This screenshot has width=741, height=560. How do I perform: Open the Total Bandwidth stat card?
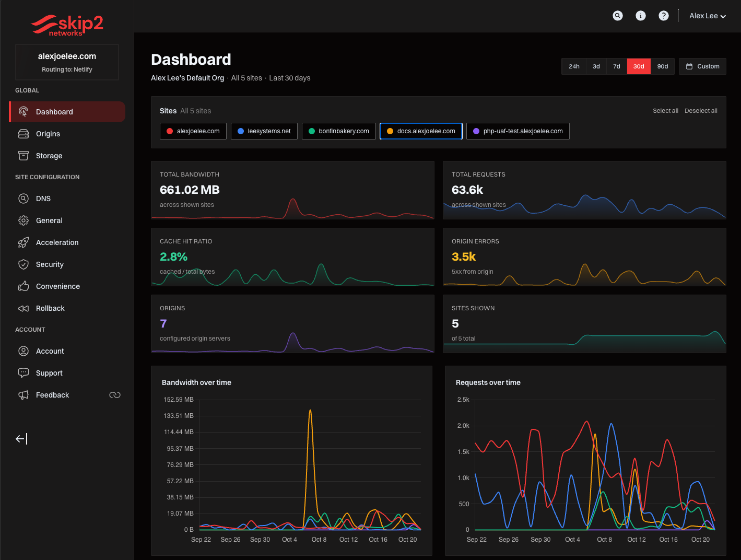point(292,190)
